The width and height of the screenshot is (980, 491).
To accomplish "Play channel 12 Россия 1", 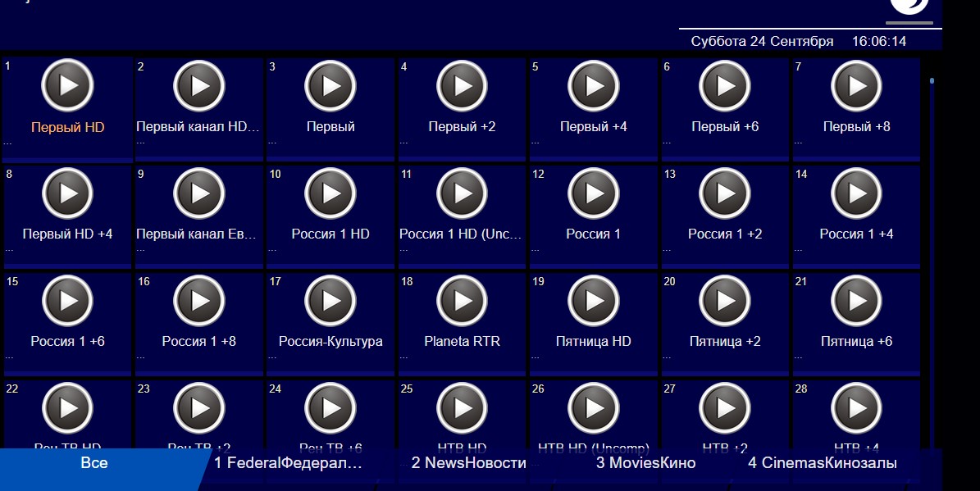I will [x=594, y=193].
